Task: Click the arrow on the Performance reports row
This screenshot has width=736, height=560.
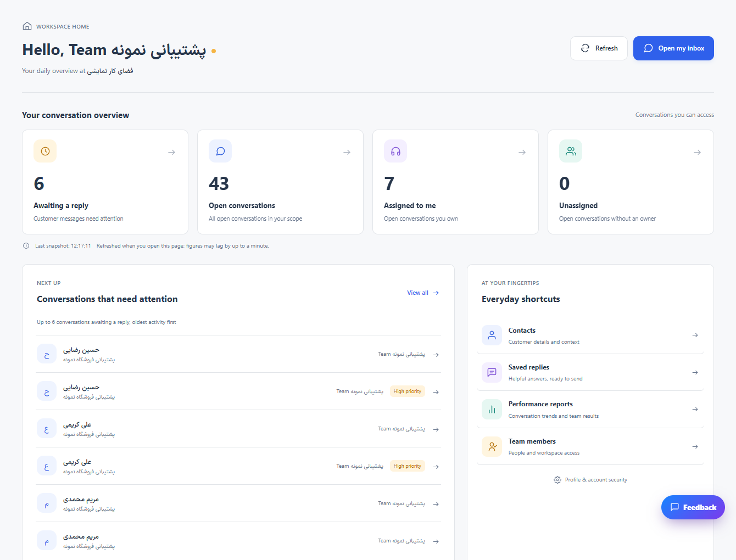Action: [695, 409]
